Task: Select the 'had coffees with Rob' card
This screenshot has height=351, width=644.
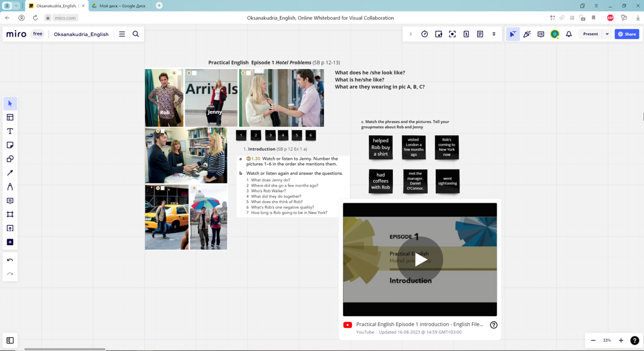Action: 380,181
